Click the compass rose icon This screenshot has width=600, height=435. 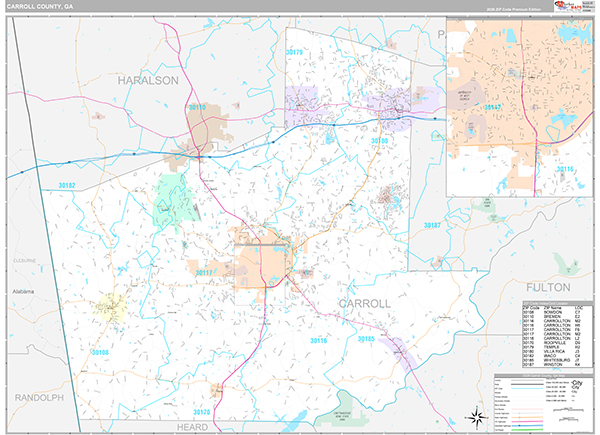[x=476, y=417]
